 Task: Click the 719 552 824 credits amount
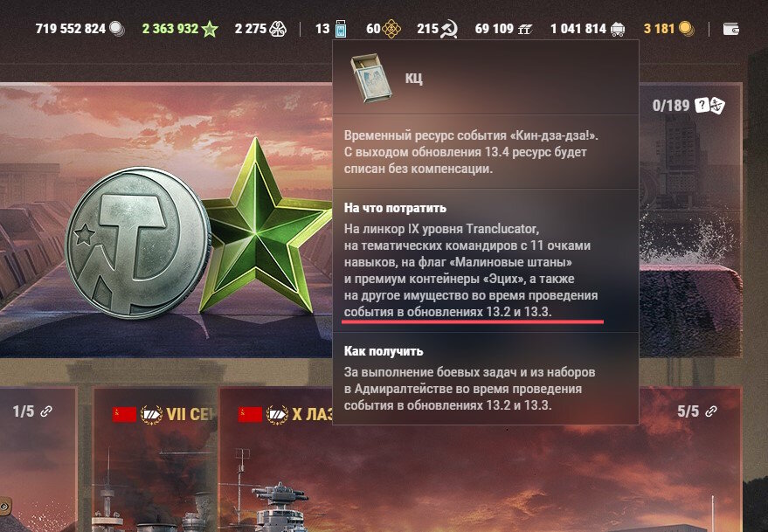pyautogui.click(x=71, y=29)
